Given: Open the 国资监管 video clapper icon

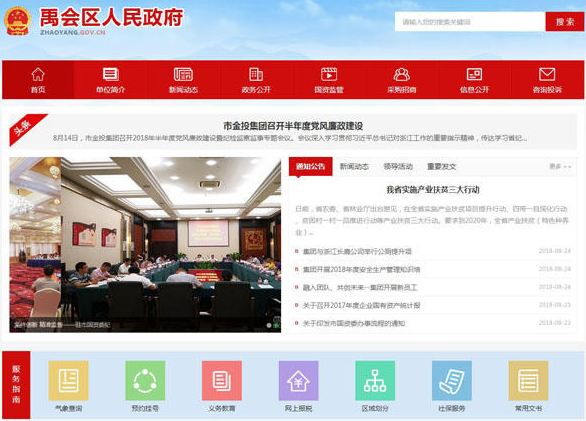Looking at the screenshot, I should click(329, 74).
